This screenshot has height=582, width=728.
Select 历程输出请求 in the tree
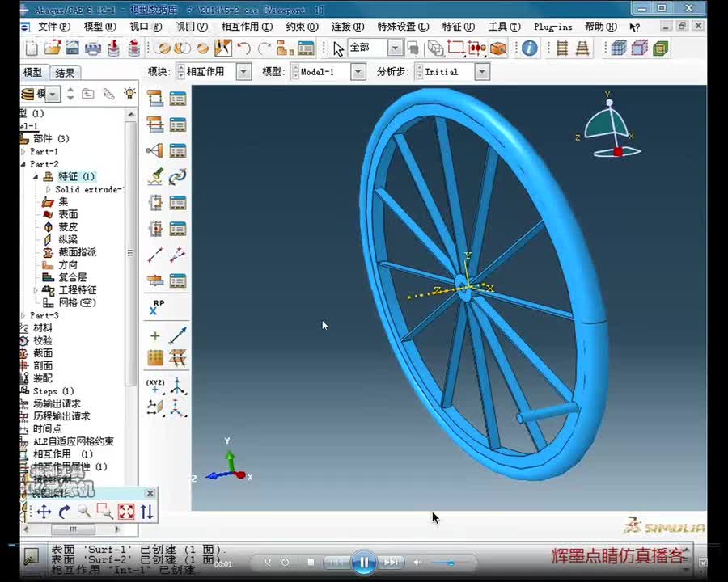tap(61, 416)
